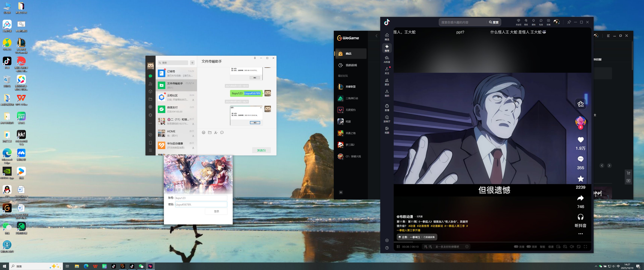Click the star favorite icon on video
Viewport: 644px width, 270px height.
tap(580, 178)
